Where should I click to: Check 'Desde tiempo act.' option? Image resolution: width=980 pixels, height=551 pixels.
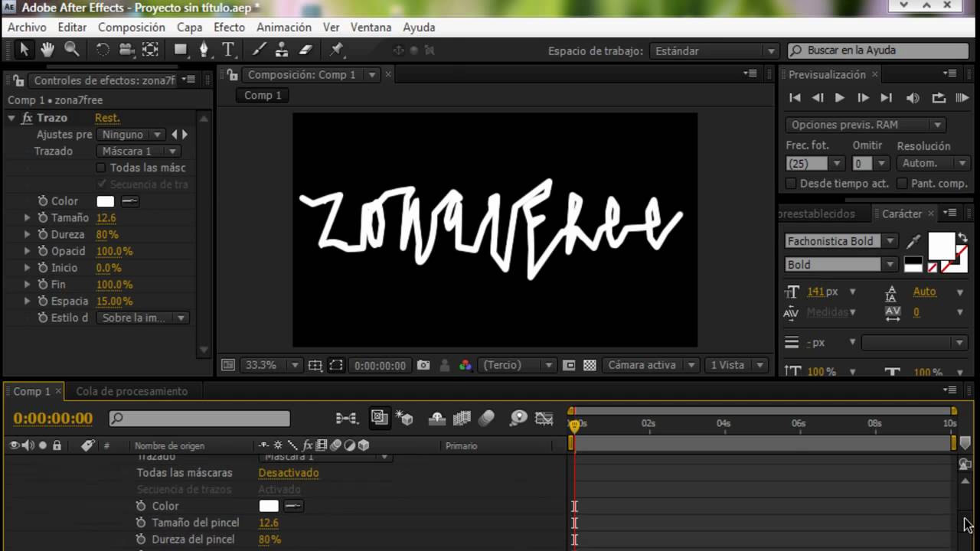[x=791, y=184]
